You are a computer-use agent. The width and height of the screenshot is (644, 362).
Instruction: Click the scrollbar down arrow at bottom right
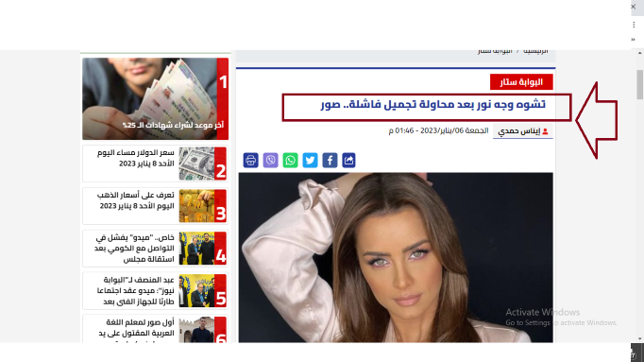tap(640, 339)
